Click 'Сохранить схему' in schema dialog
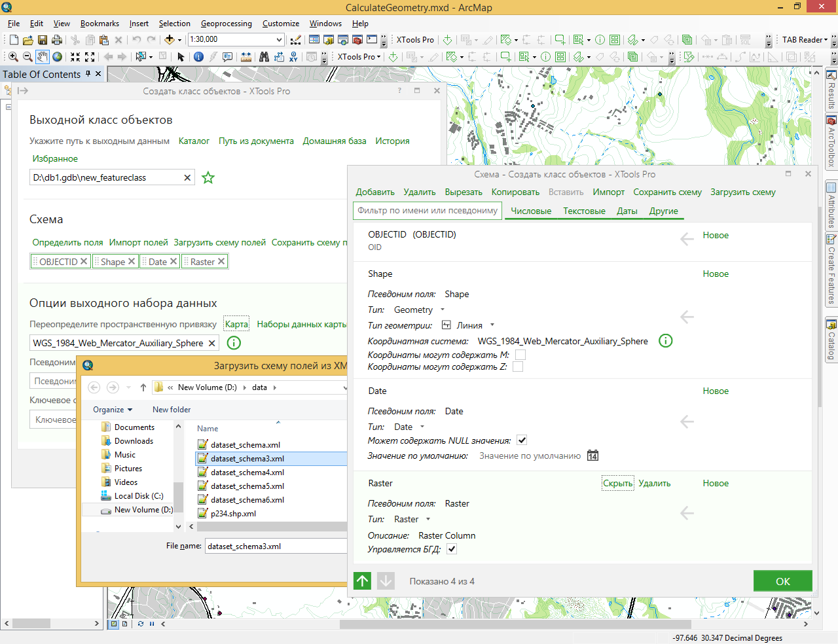This screenshot has height=644, width=838. coord(667,192)
